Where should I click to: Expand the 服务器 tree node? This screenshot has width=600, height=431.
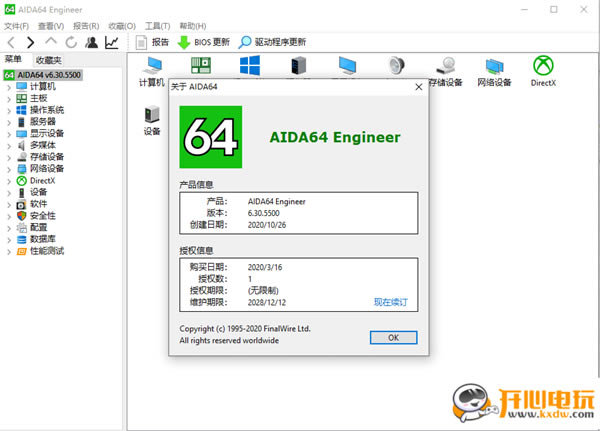coord(9,122)
